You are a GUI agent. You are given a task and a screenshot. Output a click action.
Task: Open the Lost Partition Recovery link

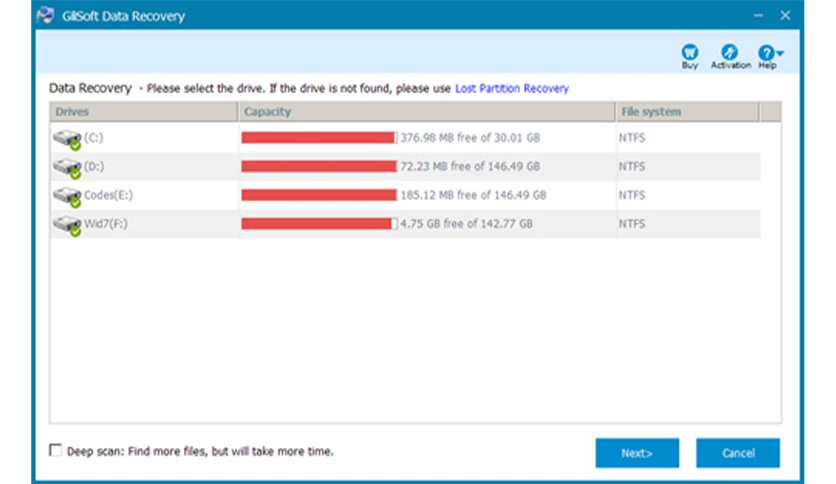512,88
